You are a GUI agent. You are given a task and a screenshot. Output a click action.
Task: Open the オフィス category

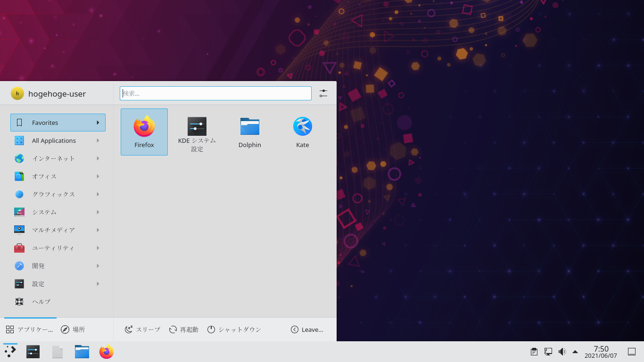[58, 176]
